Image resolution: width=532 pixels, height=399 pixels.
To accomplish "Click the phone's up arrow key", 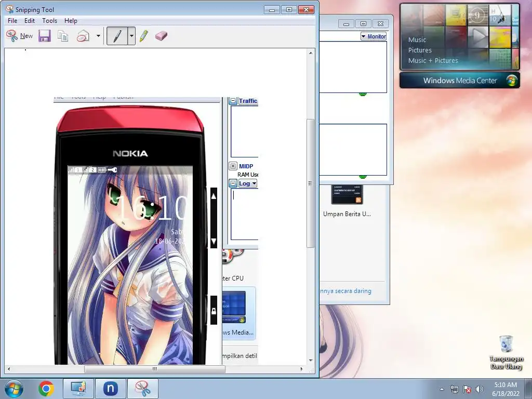I will (x=214, y=196).
